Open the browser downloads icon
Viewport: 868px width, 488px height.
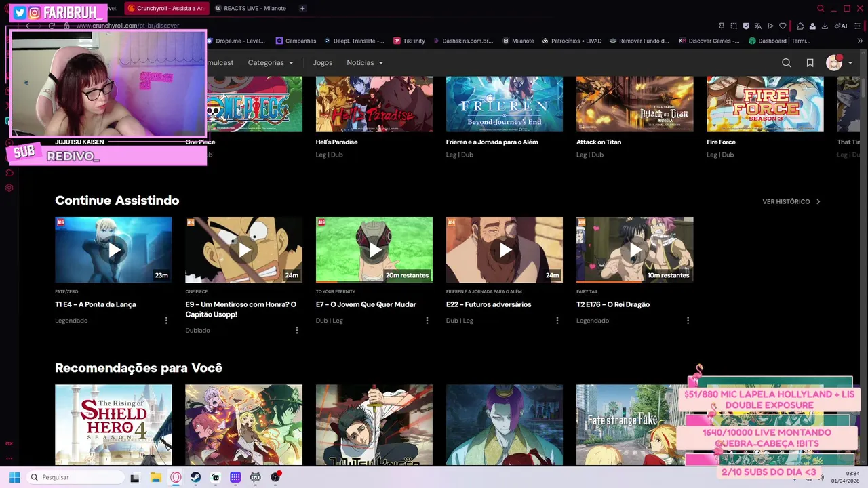click(x=825, y=26)
